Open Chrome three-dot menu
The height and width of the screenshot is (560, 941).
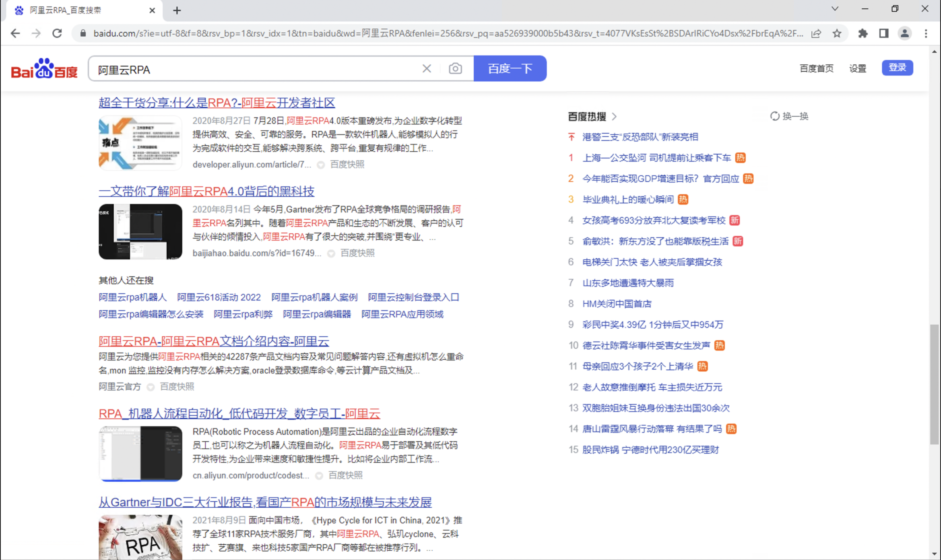[x=926, y=33]
